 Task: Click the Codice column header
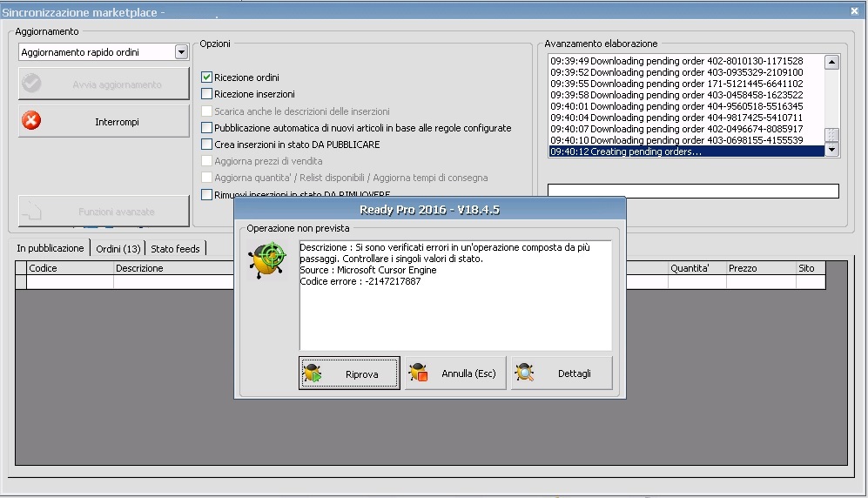point(70,268)
